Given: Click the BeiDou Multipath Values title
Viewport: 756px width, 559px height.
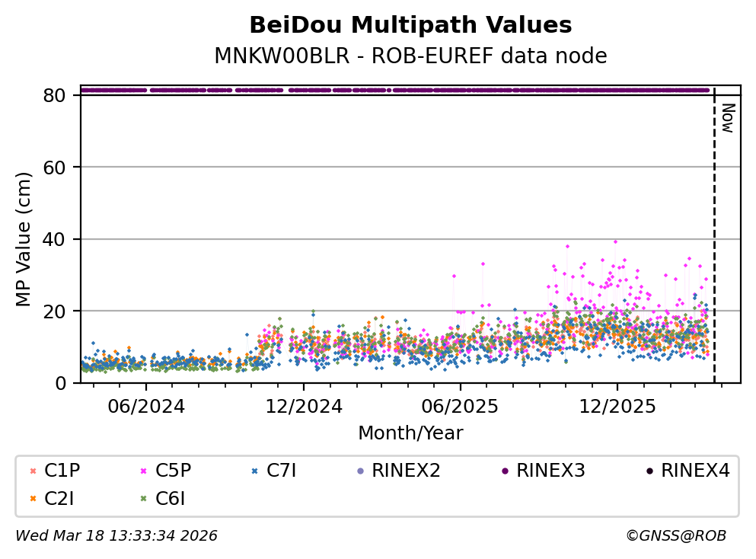Looking at the screenshot, I should pos(410,25).
